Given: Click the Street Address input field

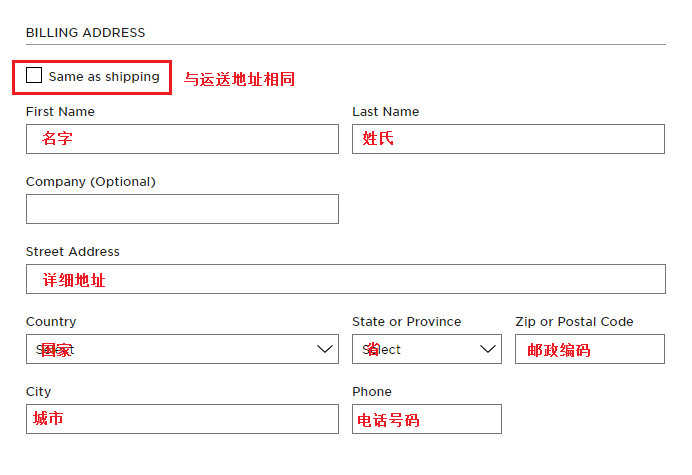Looking at the screenshot, I should point(345,279).
